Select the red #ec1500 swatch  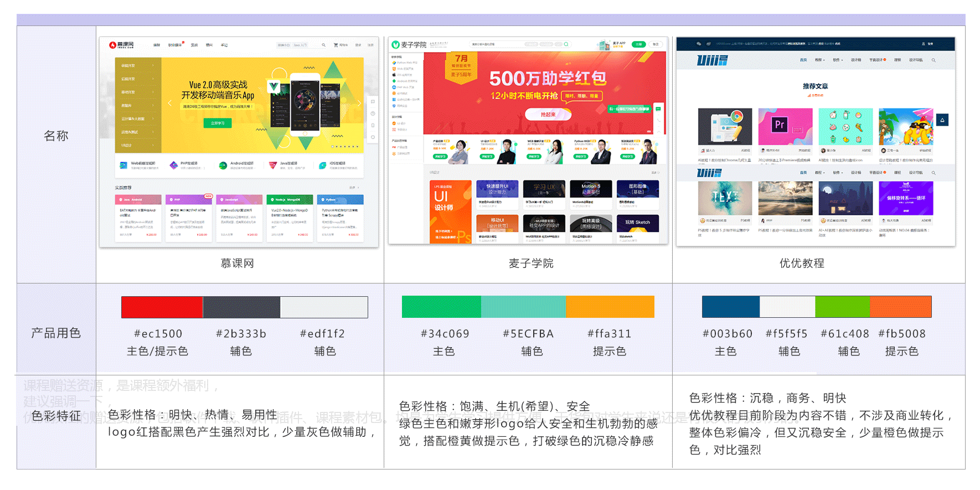[162, 307]
